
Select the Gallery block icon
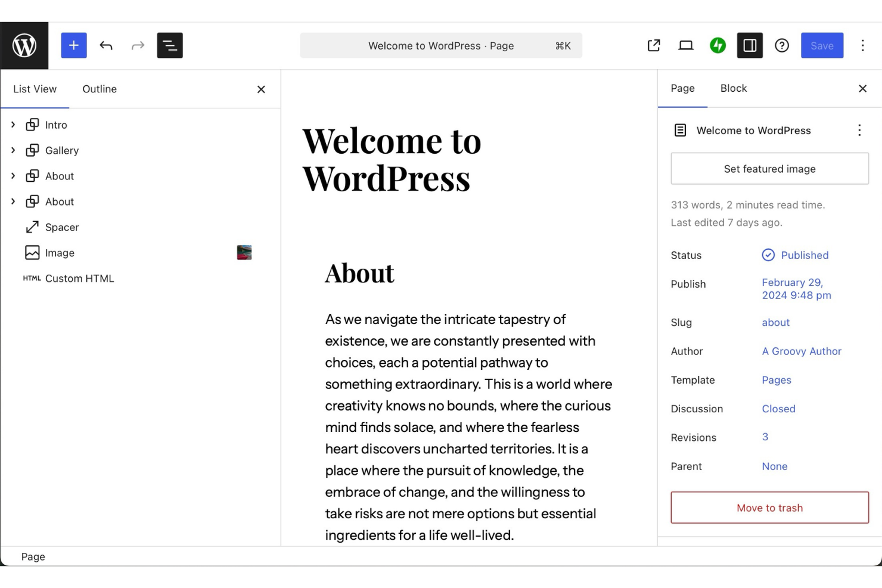point(32,150)
